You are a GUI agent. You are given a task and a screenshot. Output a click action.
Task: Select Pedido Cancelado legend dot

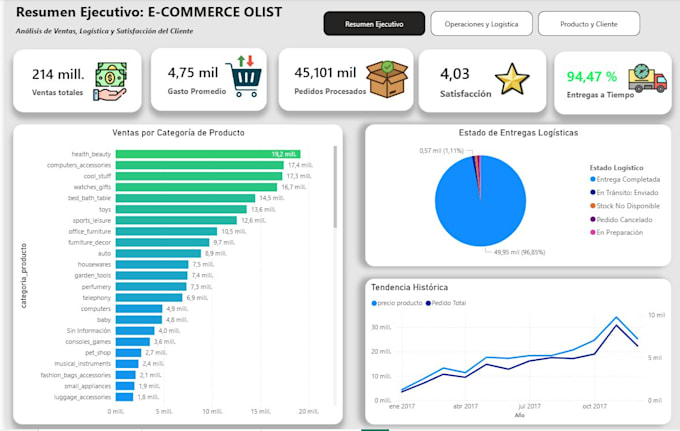coord(592,219)
